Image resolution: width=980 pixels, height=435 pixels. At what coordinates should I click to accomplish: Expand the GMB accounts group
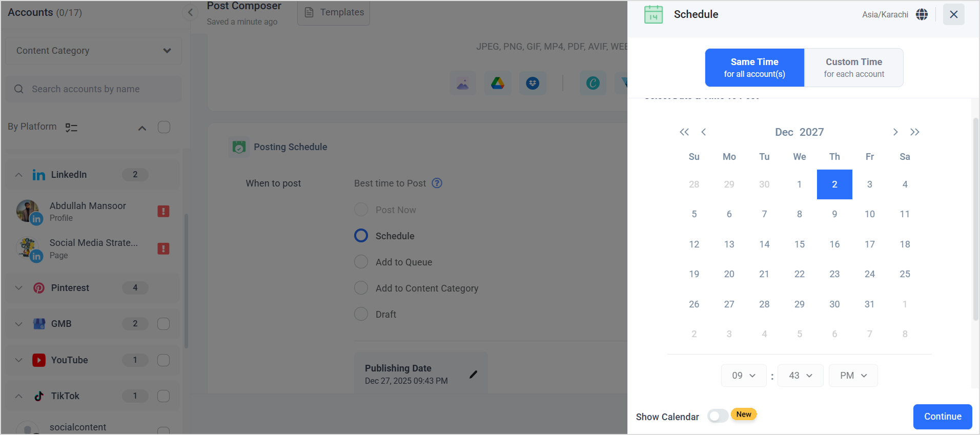tap(19, 324)
